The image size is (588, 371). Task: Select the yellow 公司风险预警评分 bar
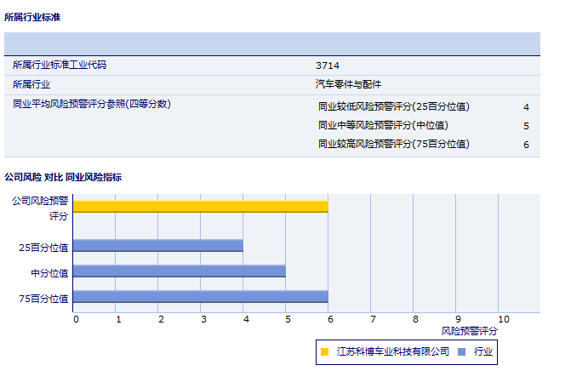coord(201,207)
